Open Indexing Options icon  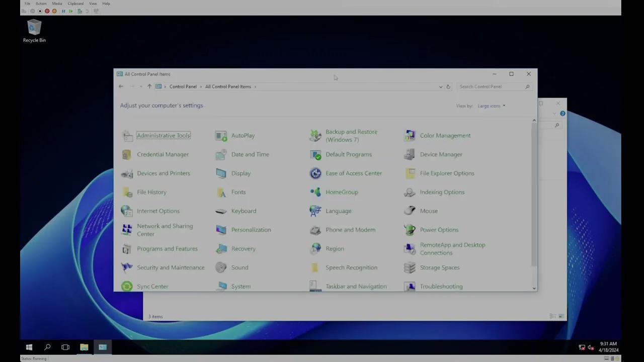point(410,192)
